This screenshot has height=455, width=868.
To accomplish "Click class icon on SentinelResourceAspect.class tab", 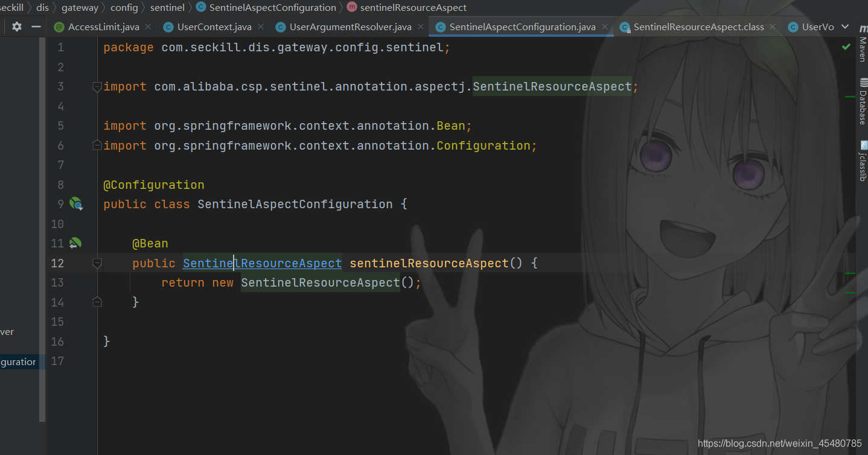I will (624, 27).
